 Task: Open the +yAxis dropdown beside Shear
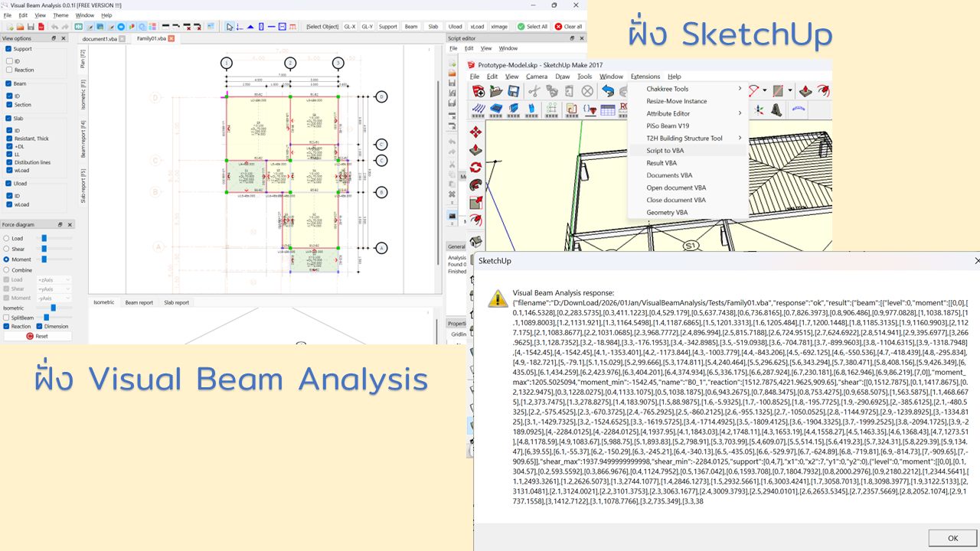(54, 289)
